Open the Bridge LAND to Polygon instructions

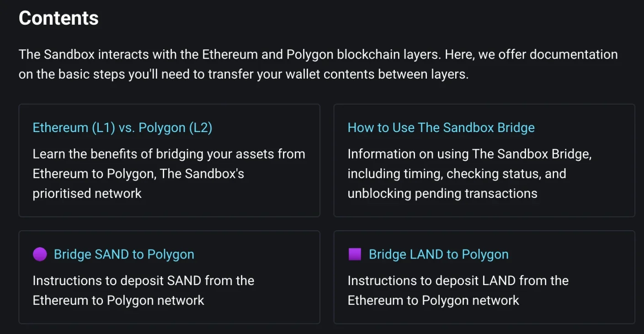[x=438, y=254]
